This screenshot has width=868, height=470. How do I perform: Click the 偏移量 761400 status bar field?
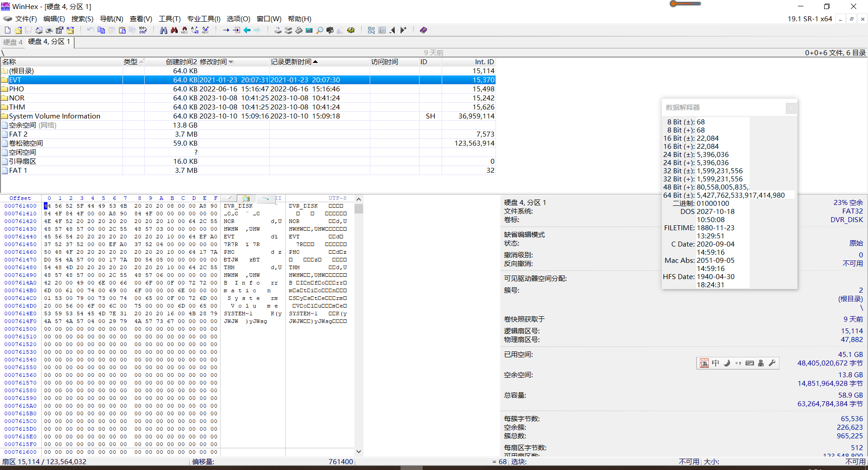click(273, 462)
